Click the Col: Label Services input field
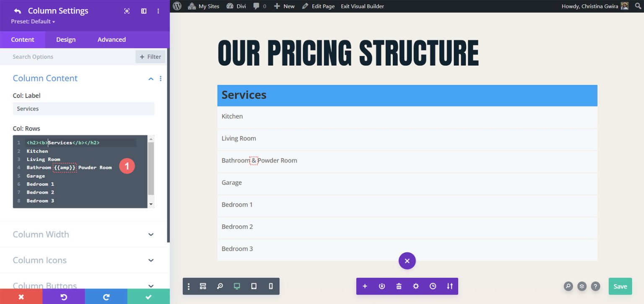644x304 pixels. pos(83,109)
